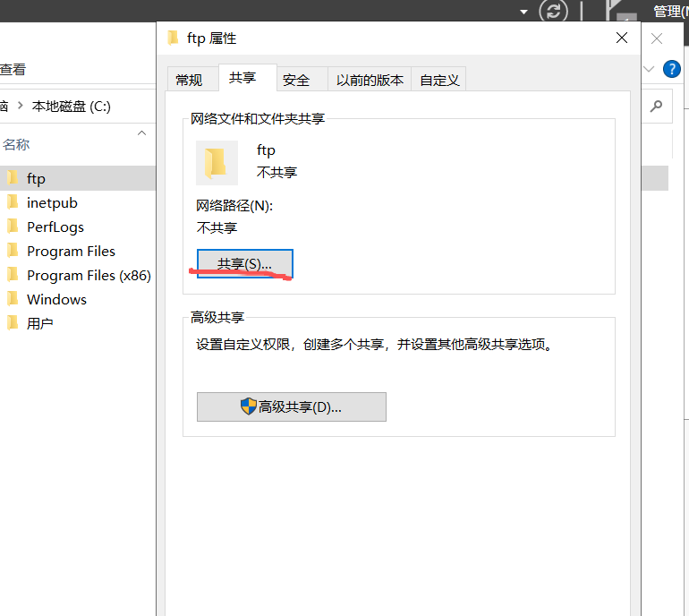
Task: Open 高级共享(D)... settings
Action: (292, 406)
